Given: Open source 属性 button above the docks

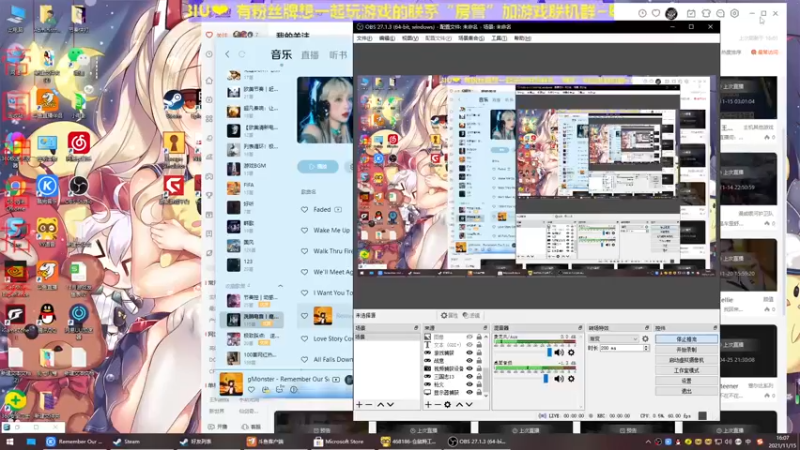Looking at the screenshot, I should [x=449, y=316].
